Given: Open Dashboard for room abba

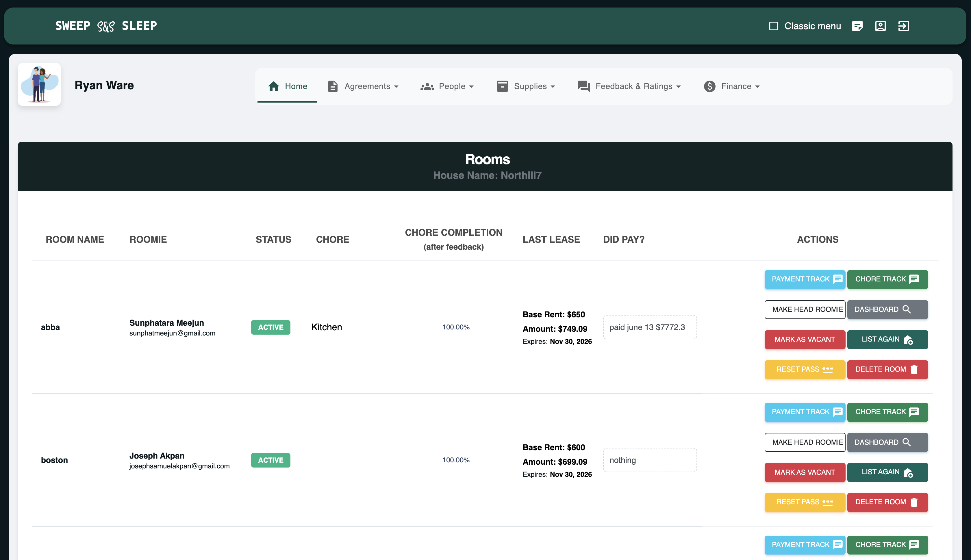Looking at the screenshot, I should pos(887,309).
